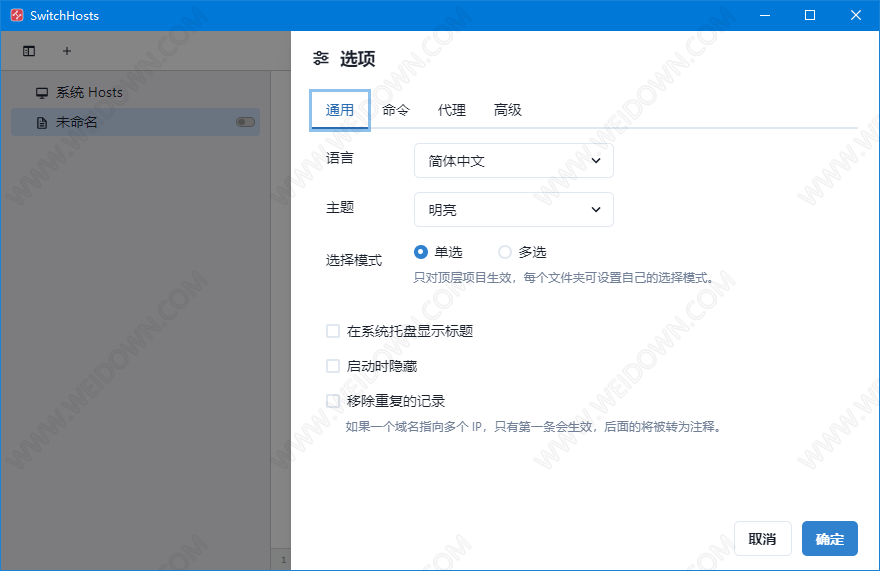This screenshot has height=571, width=880.
Task: Minimize the SwitchHosts window
Action: [x=765, y=15]
